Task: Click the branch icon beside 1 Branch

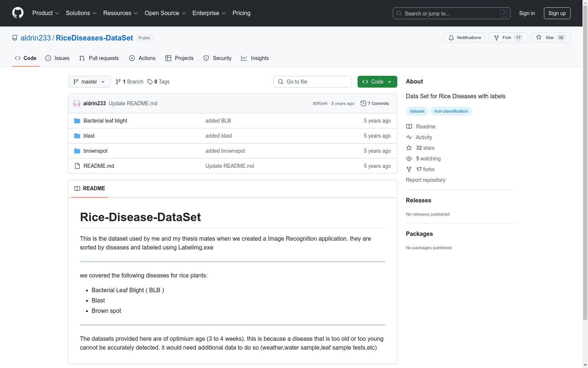Action: coord(118,82)
